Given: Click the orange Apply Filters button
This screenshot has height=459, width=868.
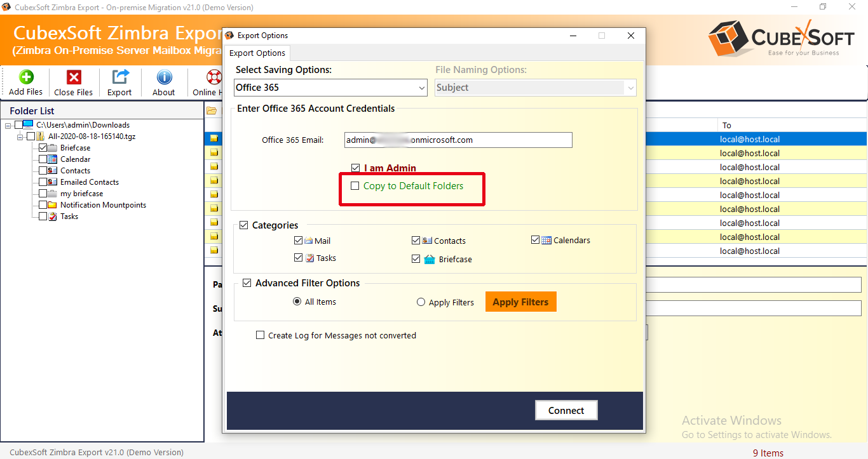Looking at the screenshot, I should coord(521,302).
